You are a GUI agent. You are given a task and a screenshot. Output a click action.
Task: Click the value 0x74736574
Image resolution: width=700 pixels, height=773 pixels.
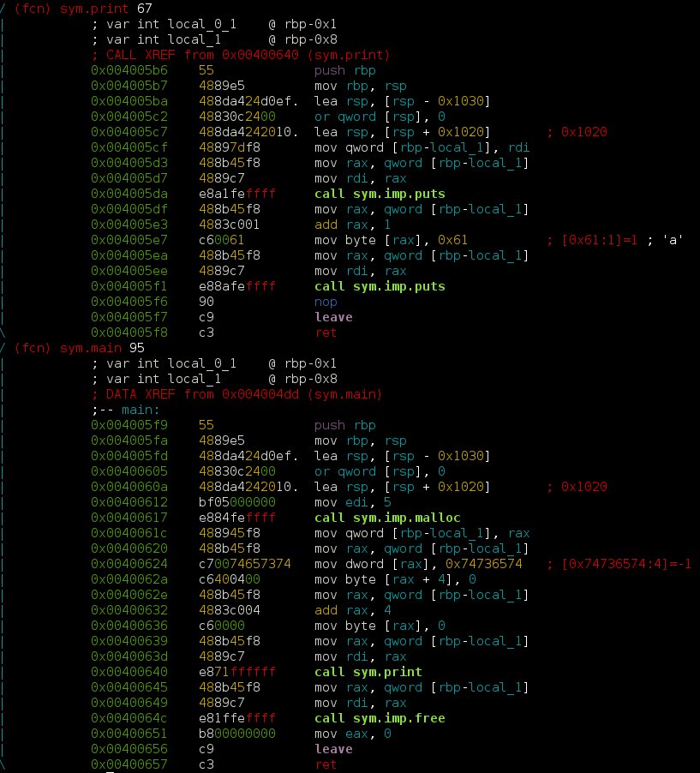click(483, 564)
